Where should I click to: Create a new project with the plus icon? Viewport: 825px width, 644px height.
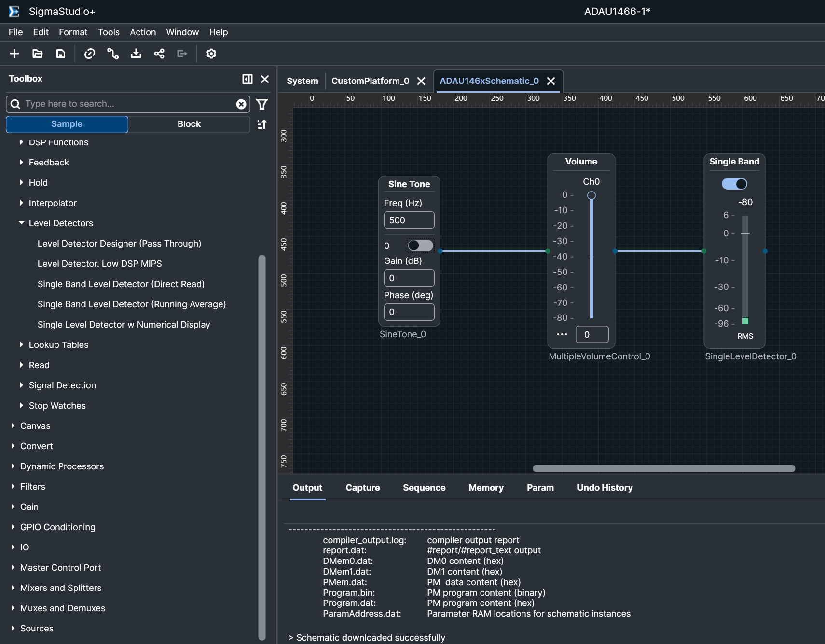coord(14,54)
